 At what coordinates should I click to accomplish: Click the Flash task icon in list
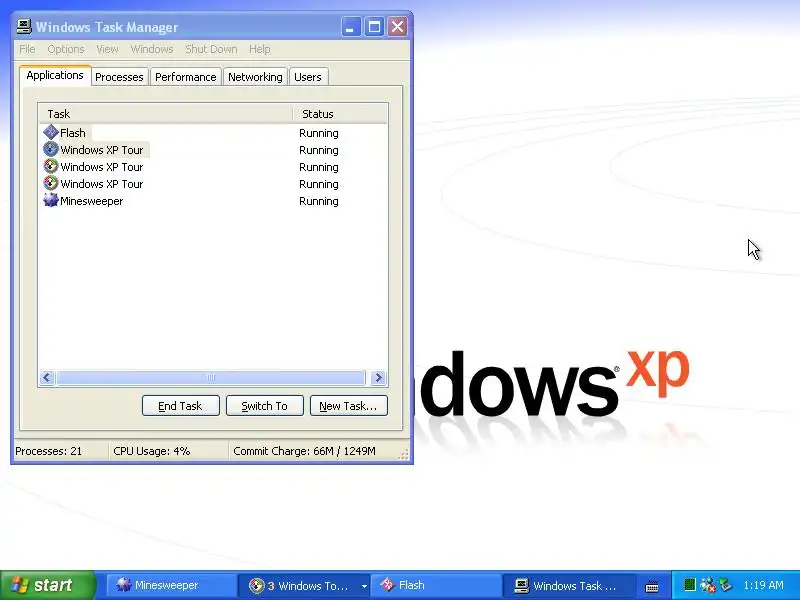[51, 132]
